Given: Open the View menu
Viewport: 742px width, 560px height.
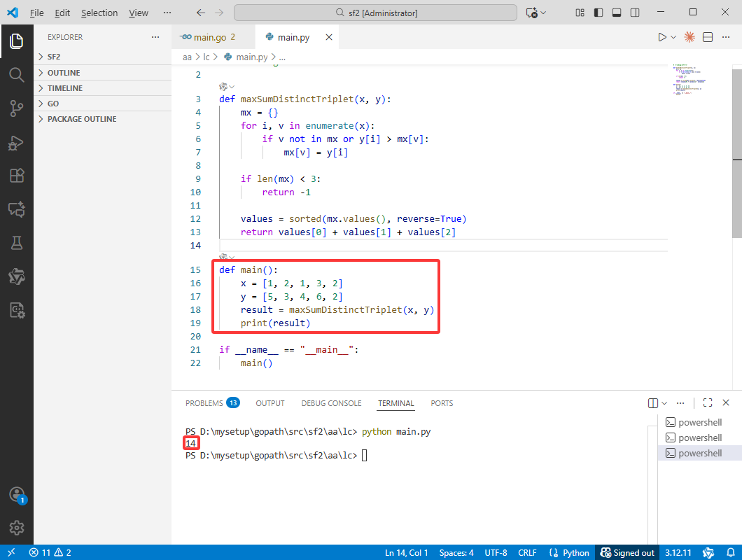Looking at the screenshot, I should [x=138, y=13].
